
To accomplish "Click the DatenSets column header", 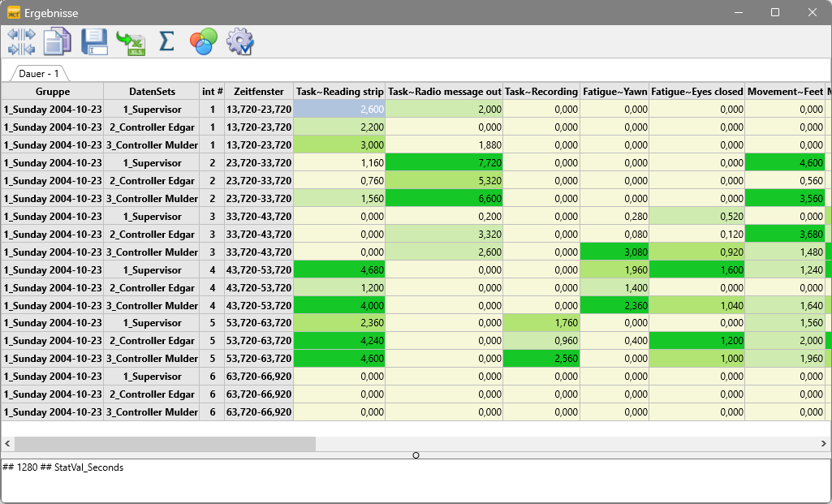I will pyautogui.click(x=152, y=91).
